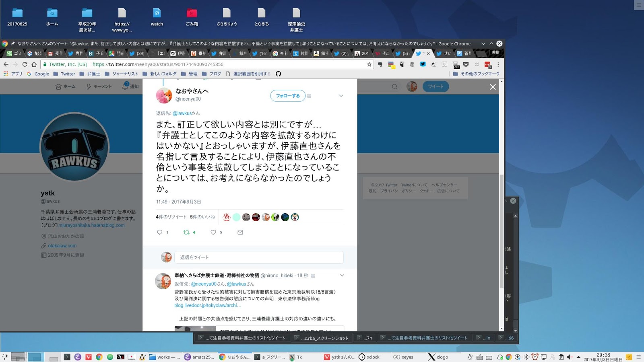Reply to the tweet with the speech bubble icon
Image resolution: width=644 pixels, height=362 pixels.
(160, 232)
